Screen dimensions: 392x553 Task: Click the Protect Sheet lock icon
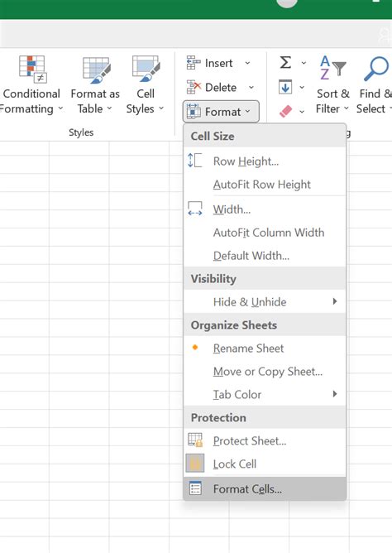click(x=195, y=440)
